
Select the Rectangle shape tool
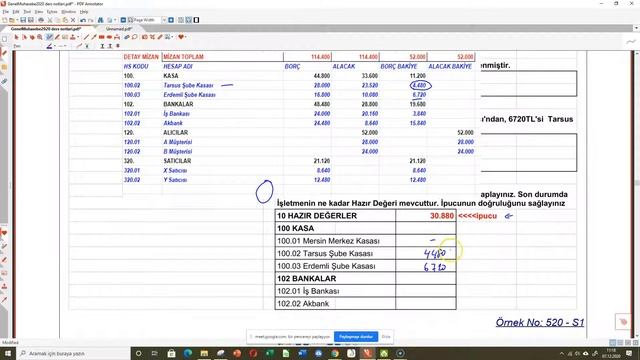click(x=102, y=37)
